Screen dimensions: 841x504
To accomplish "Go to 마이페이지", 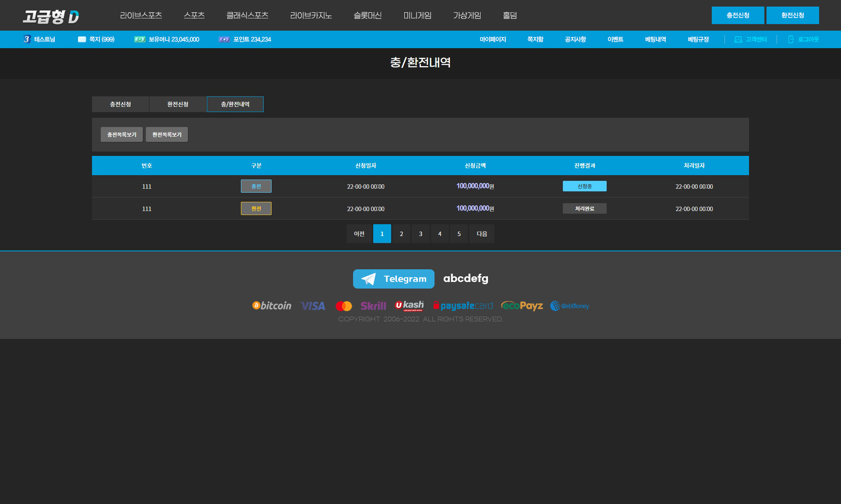I will coord(492,39).
